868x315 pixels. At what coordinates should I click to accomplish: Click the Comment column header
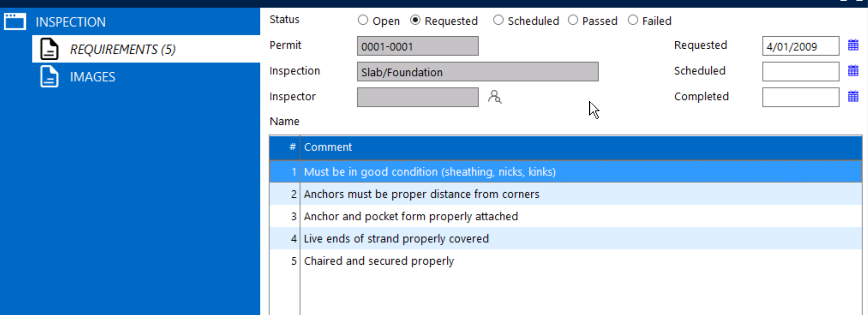coord(328,147)
